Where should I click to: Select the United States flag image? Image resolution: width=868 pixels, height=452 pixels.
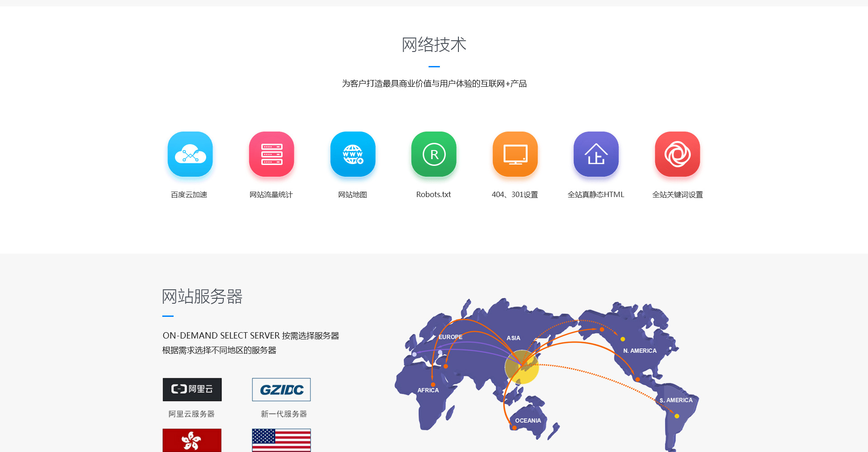(281, 440)
